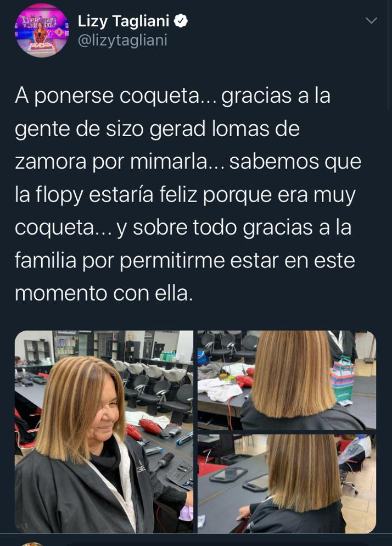Open Lizy Tagliani's round profile avatar
This screenshot has height=546, width=392.
click(x=42, y=30)
